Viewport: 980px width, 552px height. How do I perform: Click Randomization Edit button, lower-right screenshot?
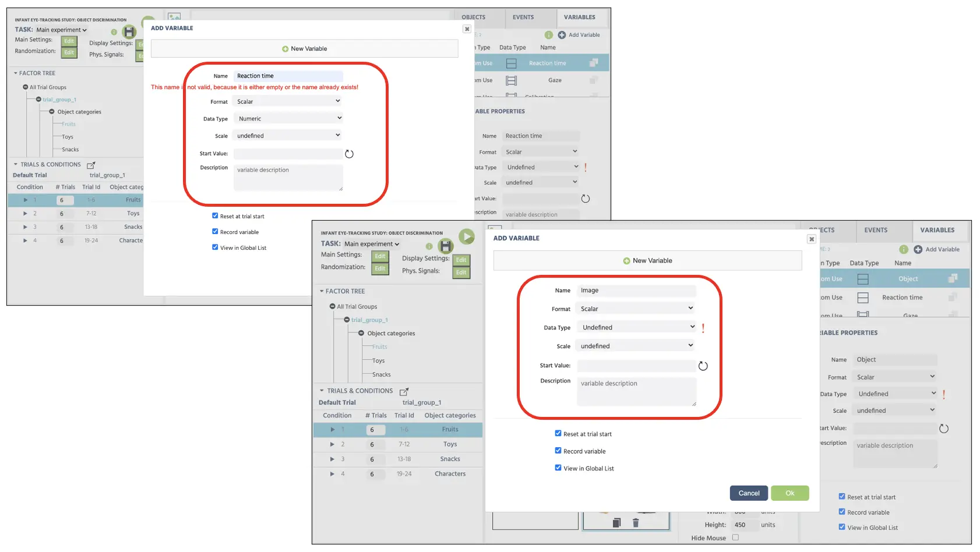click(380, 268)
